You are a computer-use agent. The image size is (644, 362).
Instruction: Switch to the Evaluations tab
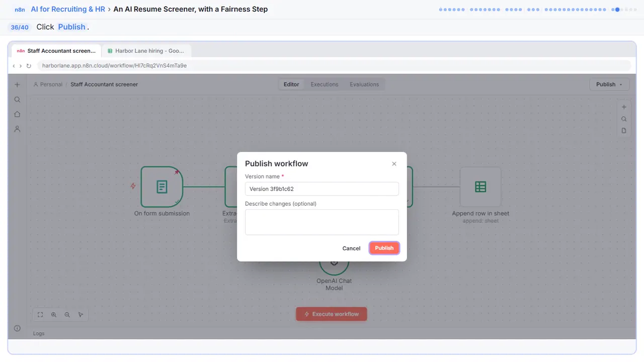[364, 84]
